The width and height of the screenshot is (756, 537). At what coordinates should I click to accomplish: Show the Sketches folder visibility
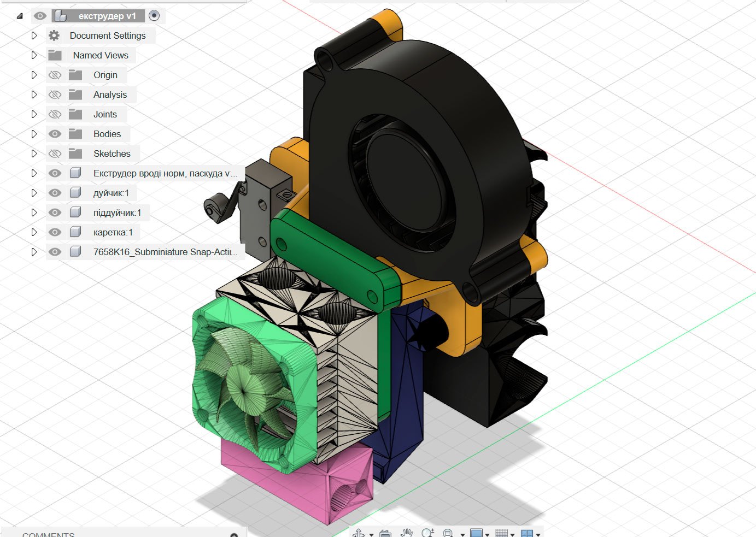pos(55,153)
